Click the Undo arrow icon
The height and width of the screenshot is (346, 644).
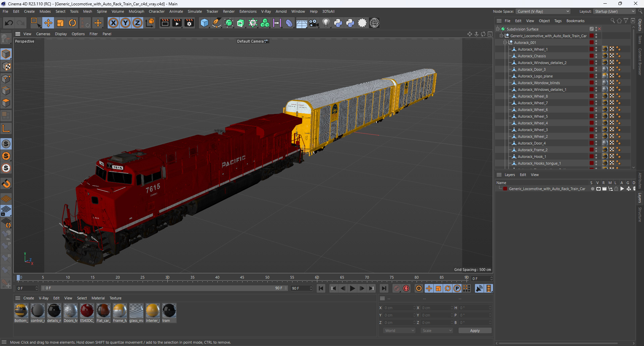click(x=9, y=23)
